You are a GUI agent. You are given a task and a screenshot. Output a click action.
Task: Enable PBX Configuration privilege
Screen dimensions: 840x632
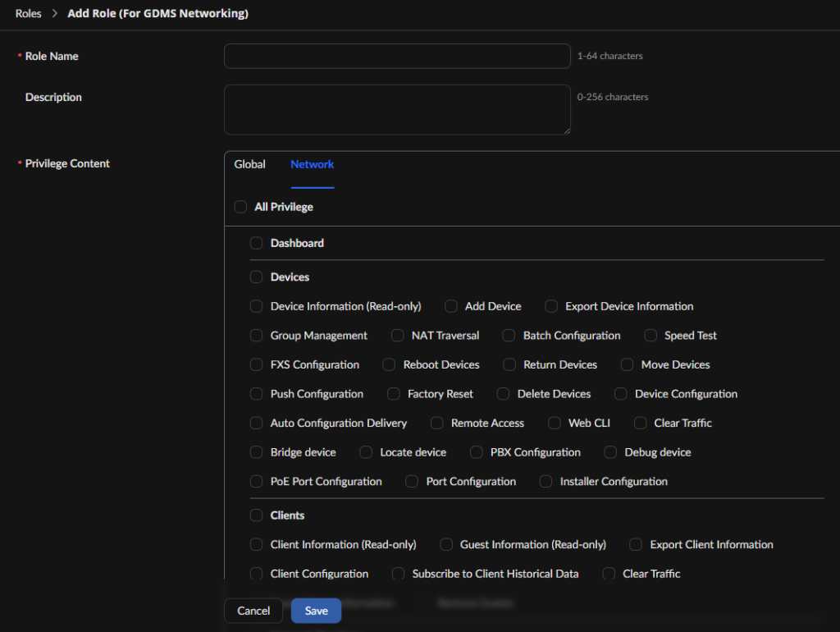pos(477,452)
